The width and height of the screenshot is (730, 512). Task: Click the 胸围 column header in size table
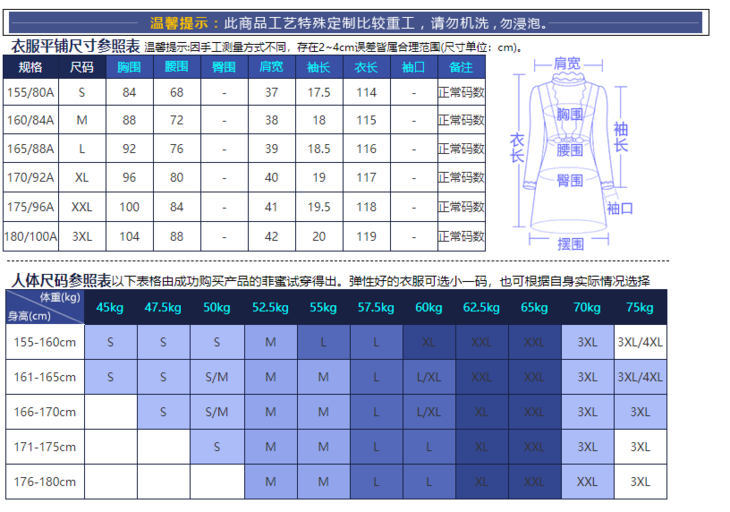tap(128, 67)
